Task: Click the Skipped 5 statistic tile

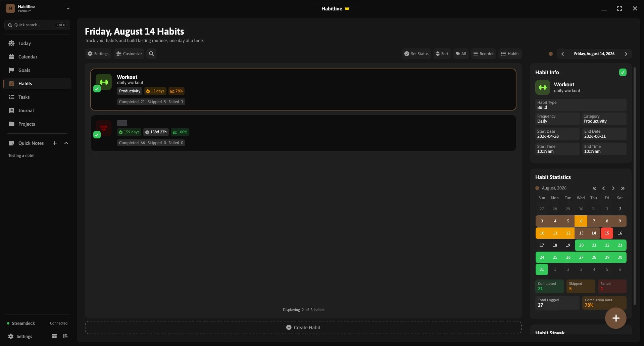Action: (581, 286)
